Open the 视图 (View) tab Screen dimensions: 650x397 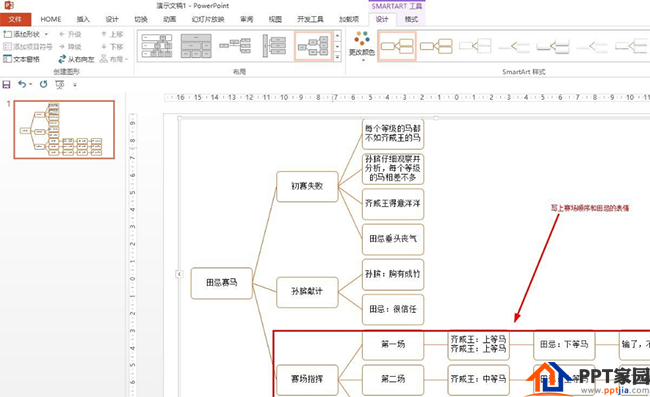pyautogui.click(x=275, y=19)
